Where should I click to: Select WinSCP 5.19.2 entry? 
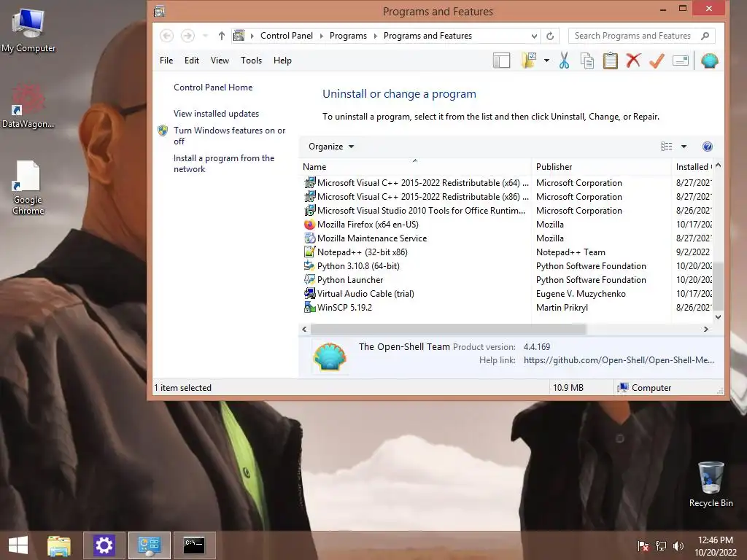[507, 307]
